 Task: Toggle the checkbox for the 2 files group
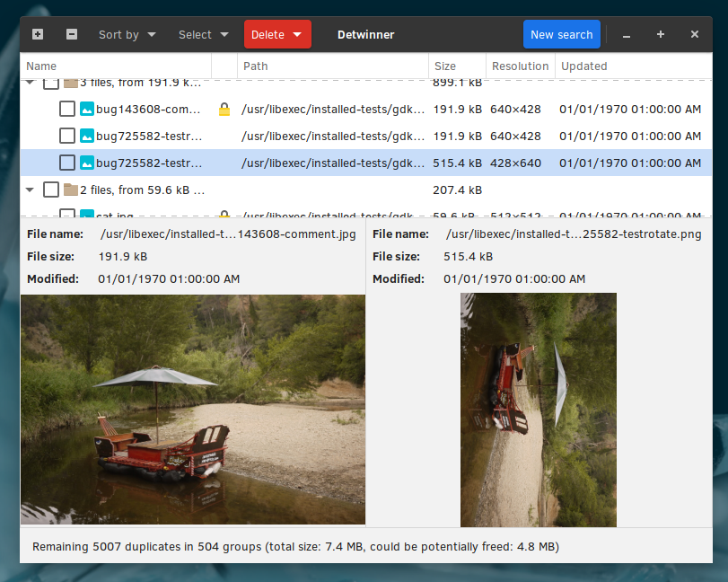click(51, 190)
